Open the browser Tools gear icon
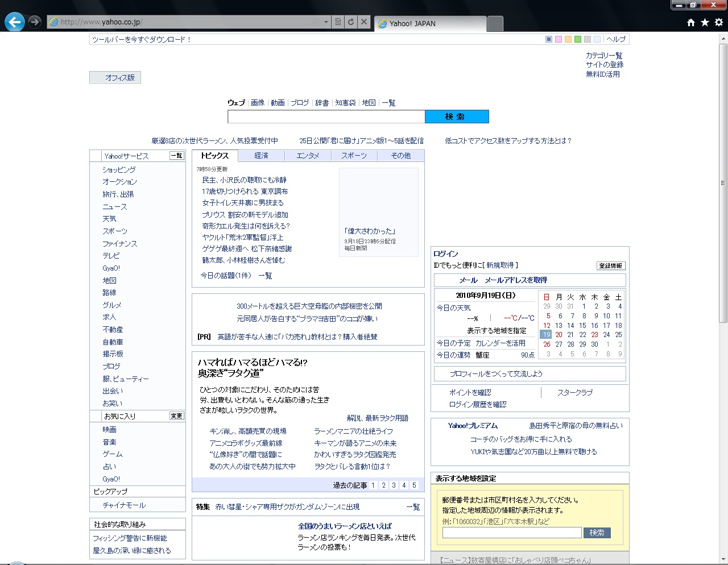728x565 pixels. click(719, 22)
